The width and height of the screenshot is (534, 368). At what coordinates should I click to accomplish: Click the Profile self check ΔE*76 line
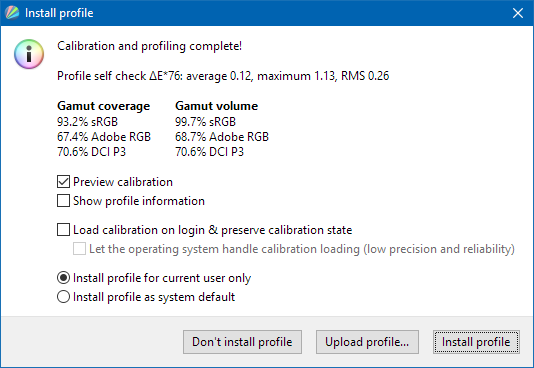(x=223, y=76)
